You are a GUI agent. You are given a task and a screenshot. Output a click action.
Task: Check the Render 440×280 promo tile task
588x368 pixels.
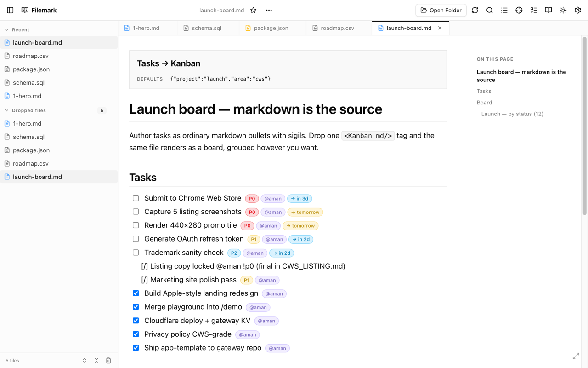136,225
